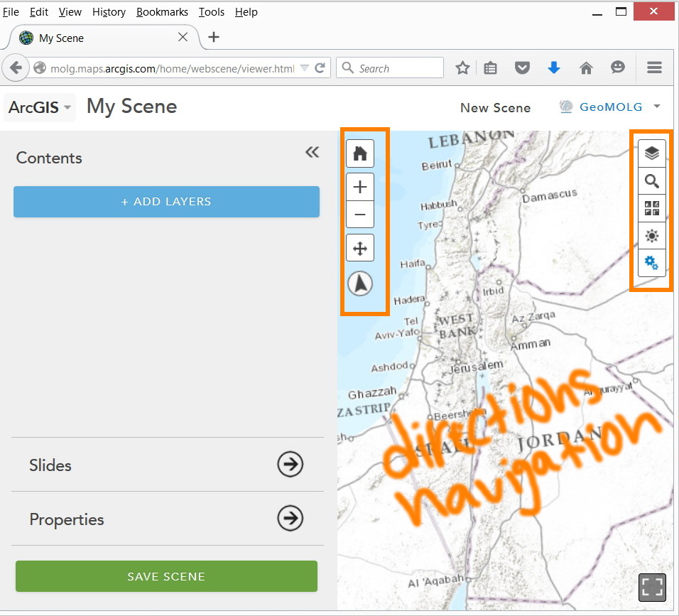Zoom out with the minus button
This screenshot has width=679, height=616.
coord(360,215)
